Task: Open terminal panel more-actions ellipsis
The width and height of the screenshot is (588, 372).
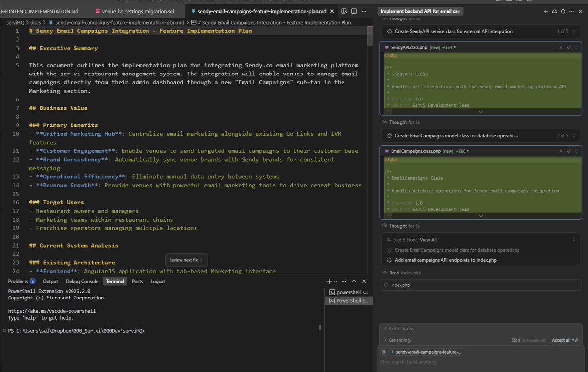Action: [x=344, y=281]
